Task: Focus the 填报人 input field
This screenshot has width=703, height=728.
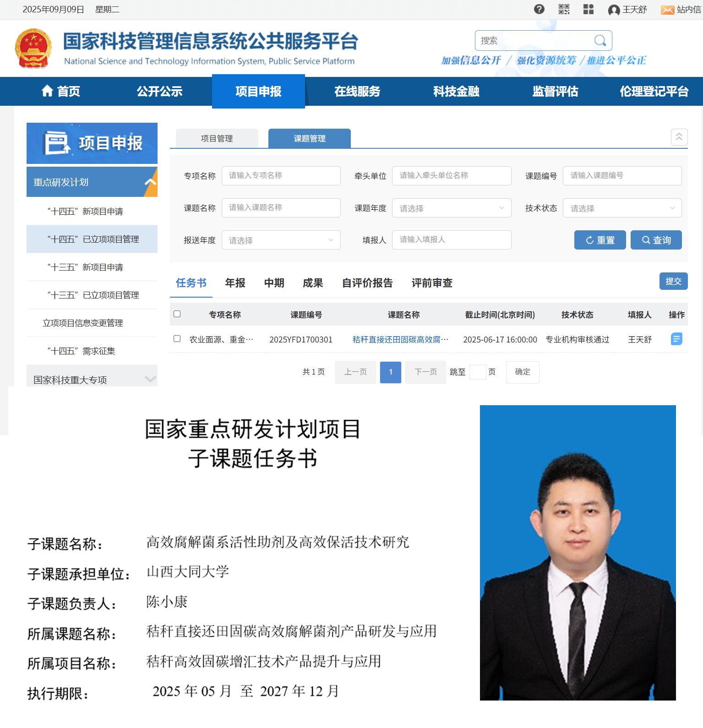Action: 452,240
